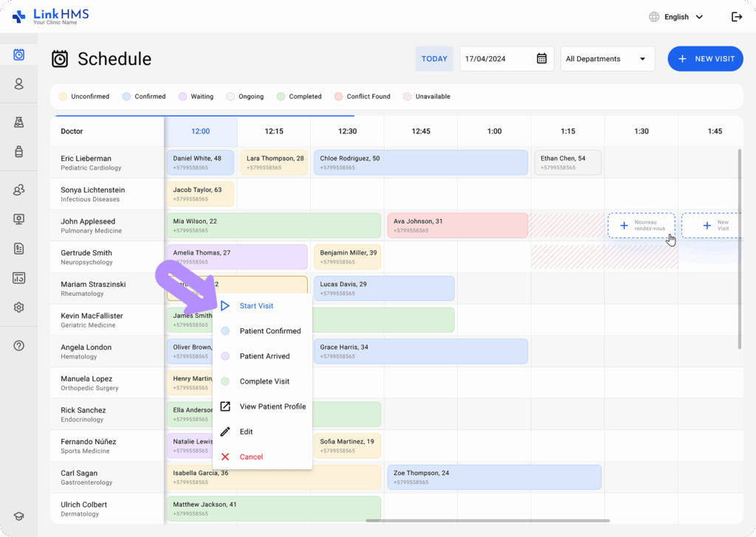Viewport: 756px width, 537px height.
Task: Expand the All Departments dropdown
Action: 607,59
